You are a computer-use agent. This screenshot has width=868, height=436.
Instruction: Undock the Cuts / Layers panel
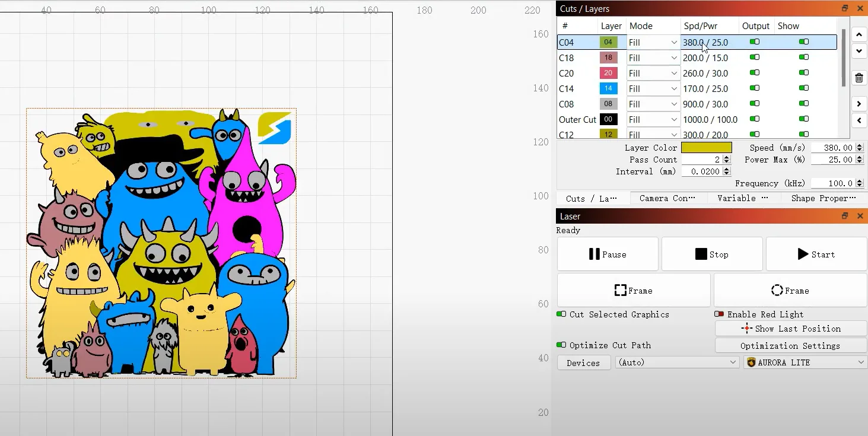(x=845, y=8)
